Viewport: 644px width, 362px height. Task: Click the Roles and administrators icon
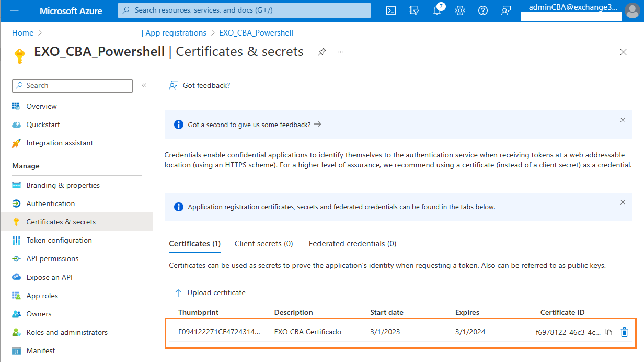[16, 332]
